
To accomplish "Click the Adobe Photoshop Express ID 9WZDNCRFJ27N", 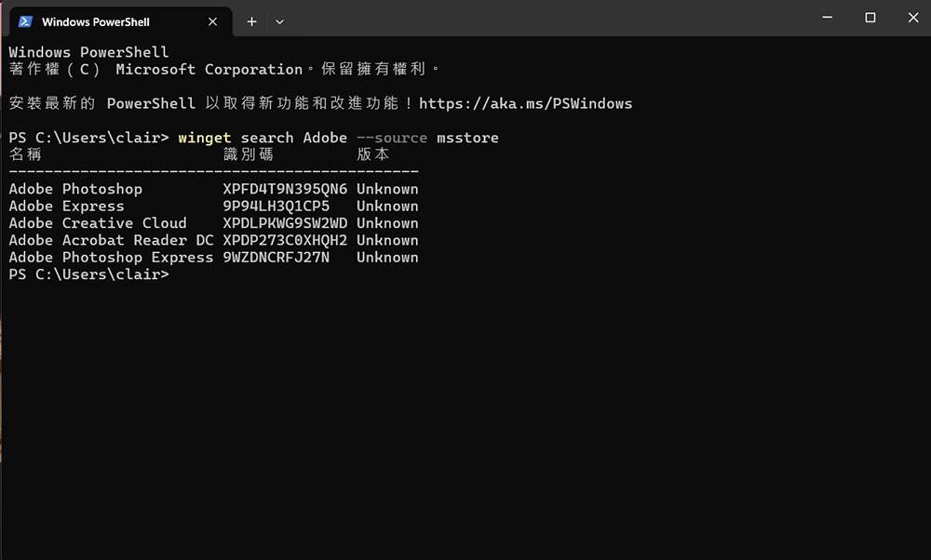I will tap(276, 257).
